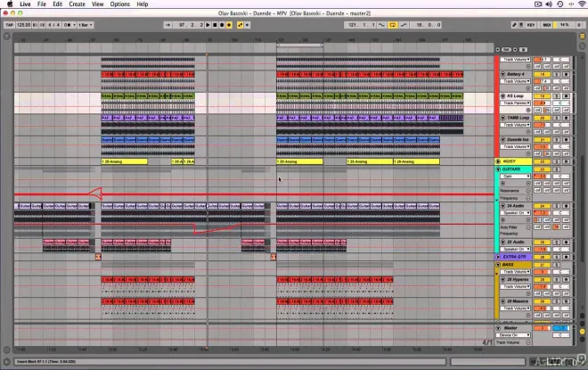Image resolution: width=588 pixels, height=370 pixels.
Task: Solo the 24 Audio track
Action: (x=557, y=206)
